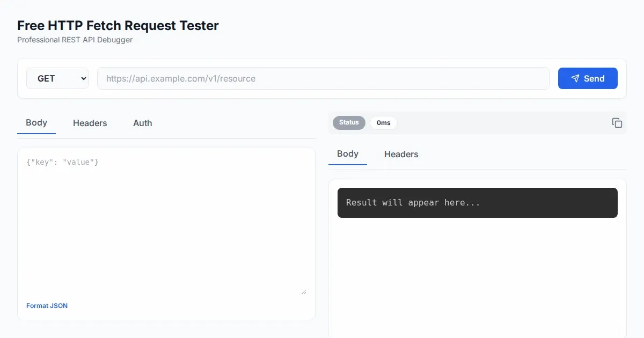Click the dark result output block

click(x=477, y=203)
